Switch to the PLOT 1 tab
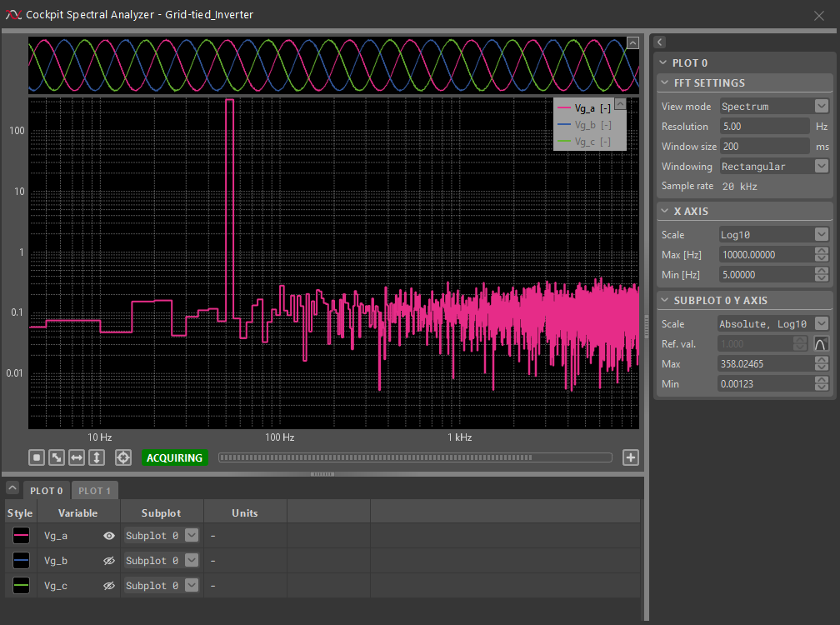840x625 pixels. [95, 491]
